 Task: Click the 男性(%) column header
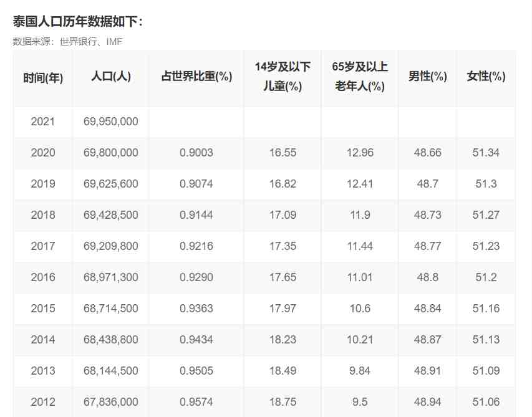[427, 76]
